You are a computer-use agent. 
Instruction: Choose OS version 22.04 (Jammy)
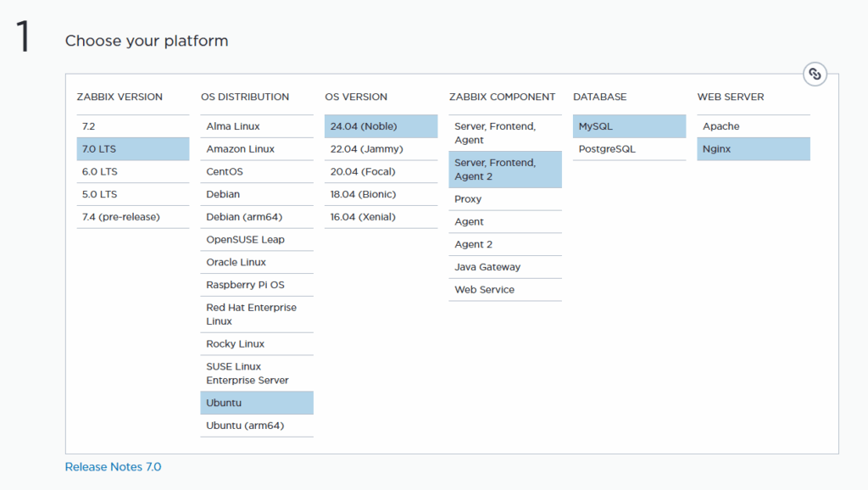point(381,149)
